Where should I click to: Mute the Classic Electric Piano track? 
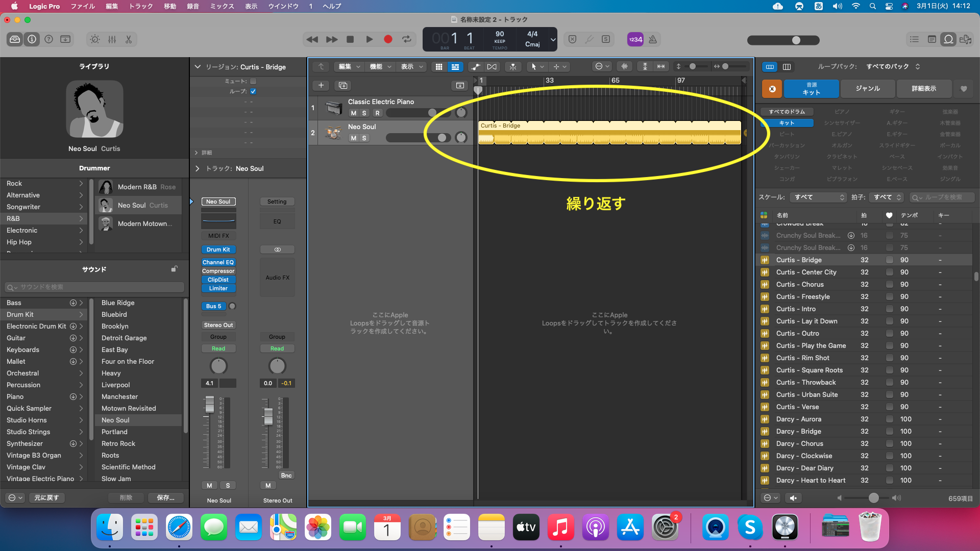[354, 113]
